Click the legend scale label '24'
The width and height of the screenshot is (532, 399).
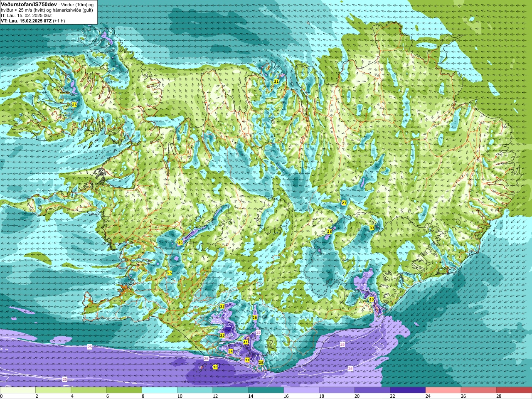[x=428, y=396]
